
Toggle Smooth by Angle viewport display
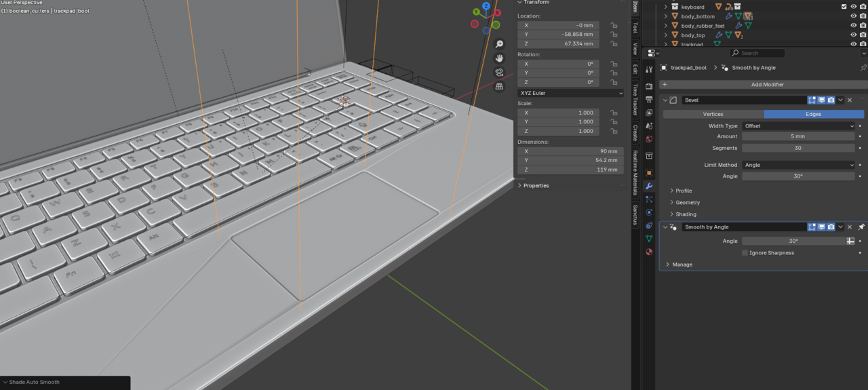(821, 227)
